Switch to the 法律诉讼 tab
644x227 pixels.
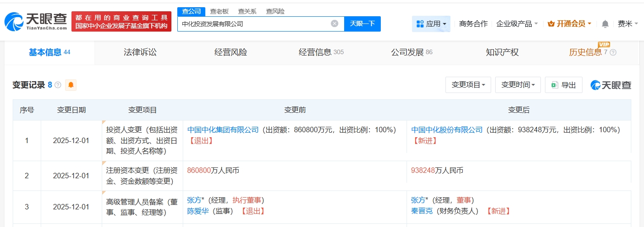pyautogui.click(x=140, y=52)
